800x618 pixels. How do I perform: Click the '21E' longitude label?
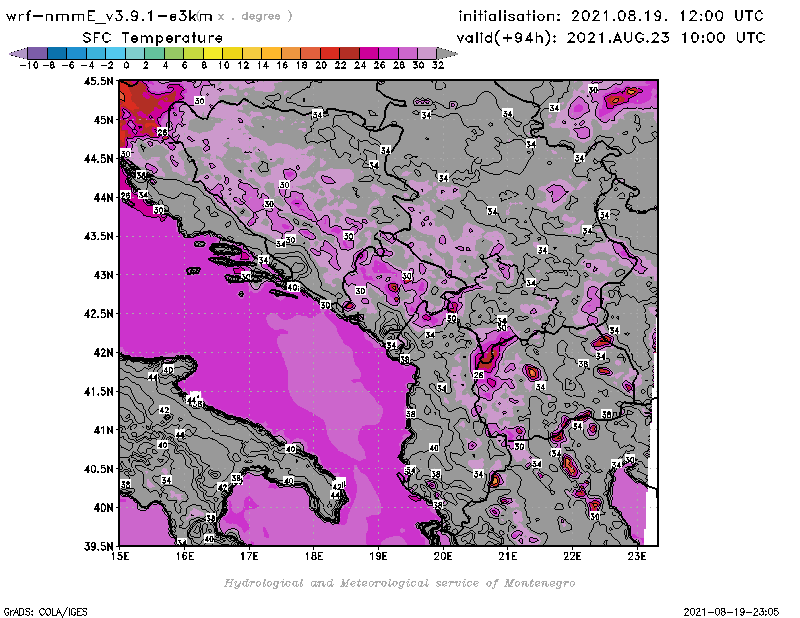click(x=508, y=556)
